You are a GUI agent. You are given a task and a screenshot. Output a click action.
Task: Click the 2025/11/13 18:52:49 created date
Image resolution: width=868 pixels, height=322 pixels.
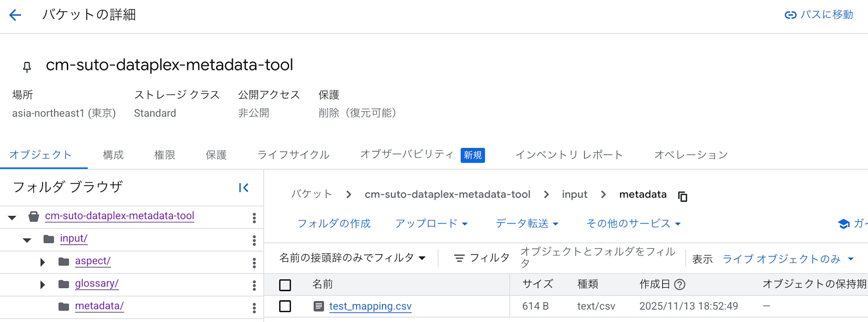coord(689,306)
